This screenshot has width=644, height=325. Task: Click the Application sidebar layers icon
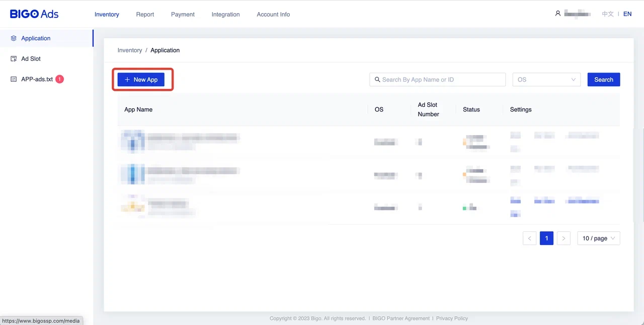[x=14, y=38]
